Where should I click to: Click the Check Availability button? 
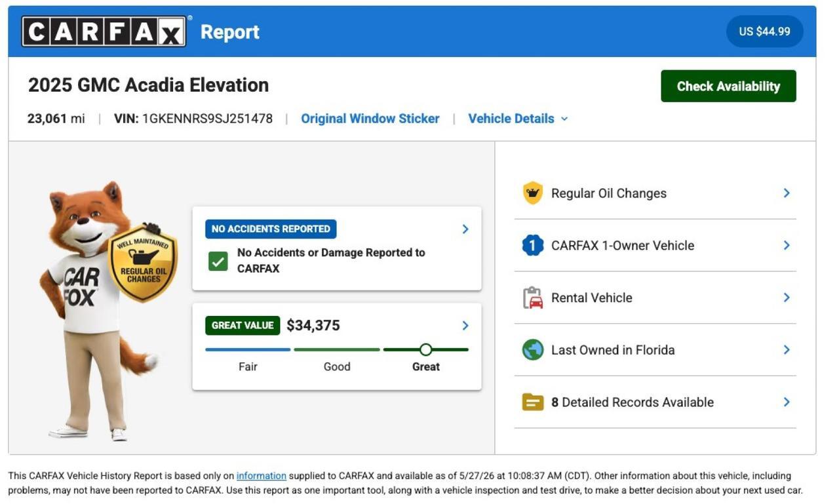728,86
